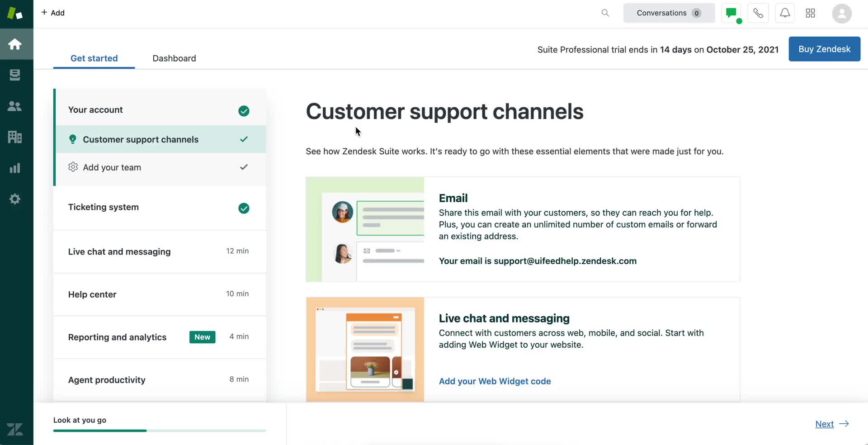Open the chat status icon
The height and width of the screenshot is (445, 868).
[x=731, y=13]
